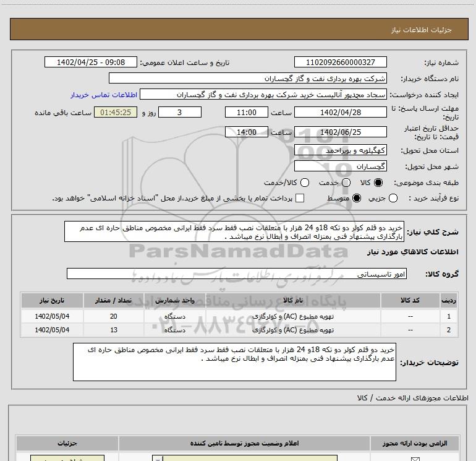Screen dimensions: 476x461
Task: Click the unit دستگاه in row 1
Action: (175, 317)
